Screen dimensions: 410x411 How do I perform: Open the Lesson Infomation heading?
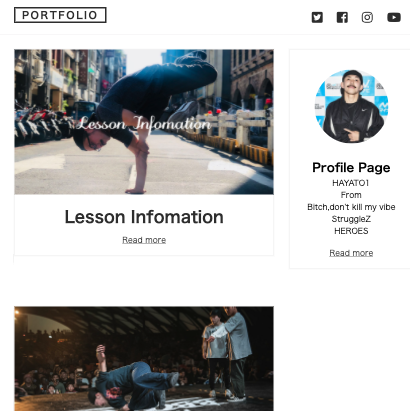(144, 217)
